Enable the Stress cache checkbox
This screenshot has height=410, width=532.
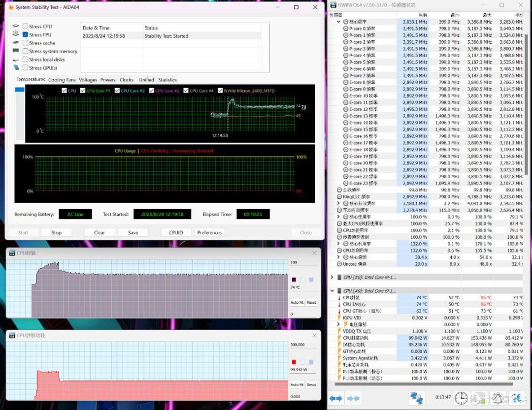pyautogui.click(x=25, y=43)
